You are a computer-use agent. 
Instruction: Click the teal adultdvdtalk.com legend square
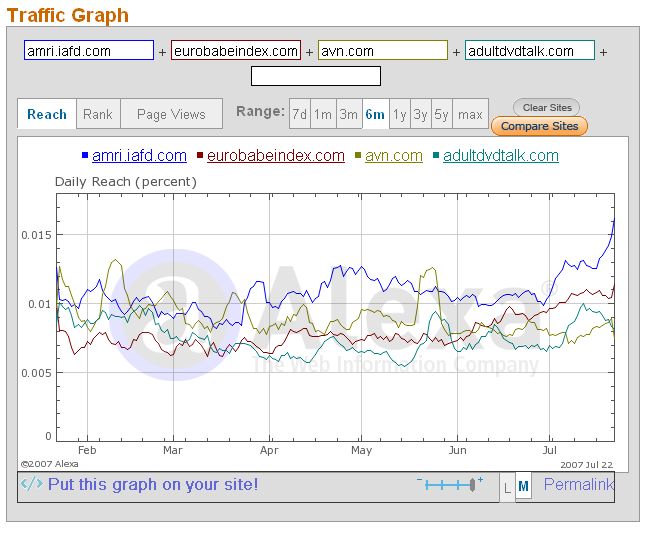[436, 155]
